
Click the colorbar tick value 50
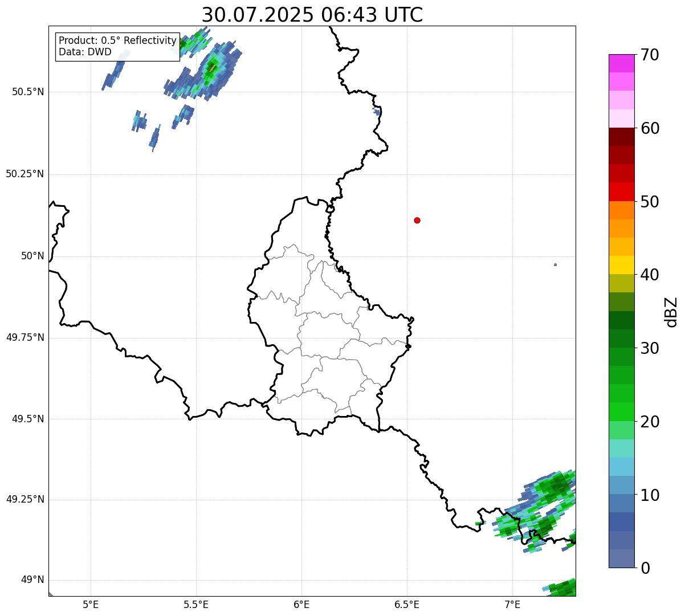coord(650,202)
